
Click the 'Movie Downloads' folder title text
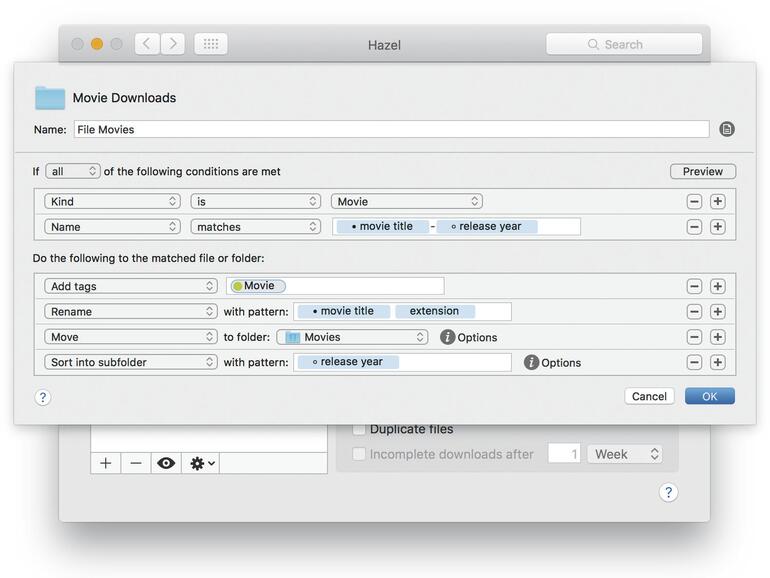point(124,98)
